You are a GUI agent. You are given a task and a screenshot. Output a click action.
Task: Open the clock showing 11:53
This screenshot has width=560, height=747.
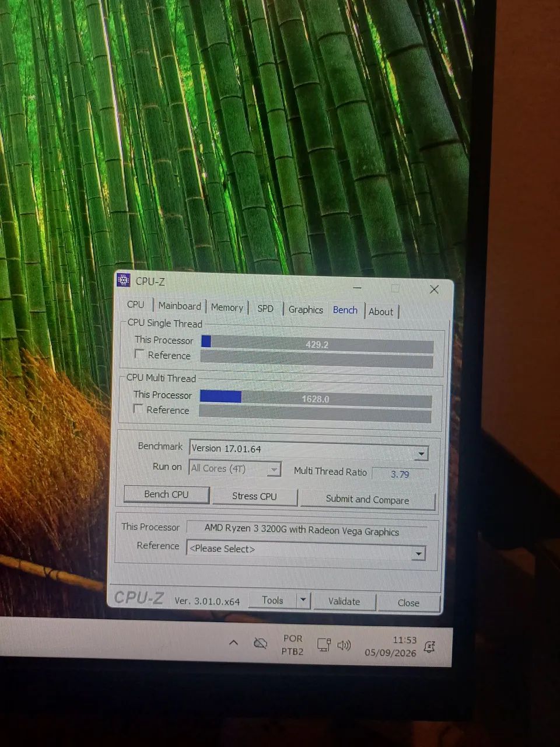[390, 646]
